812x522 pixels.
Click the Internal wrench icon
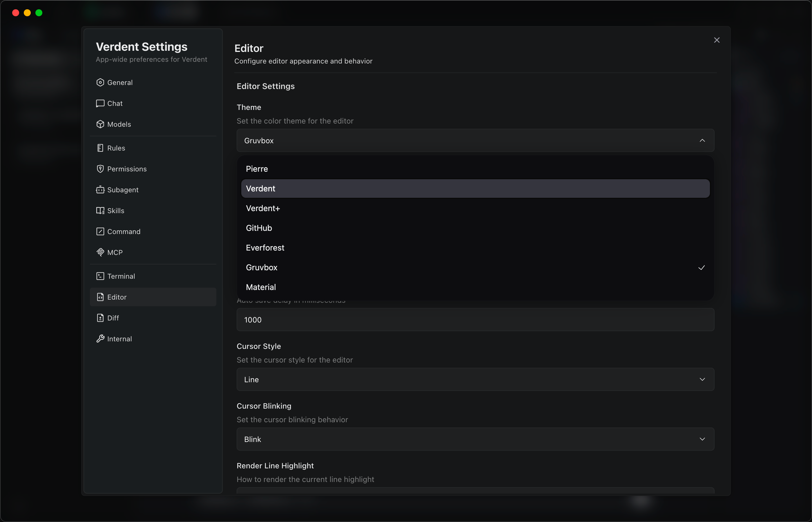coord(100,339)
